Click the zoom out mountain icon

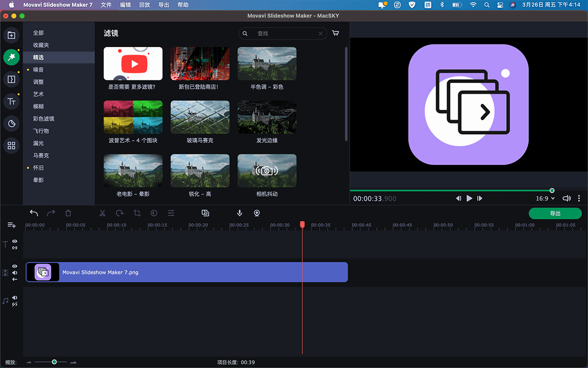click(x=29, y=362)
